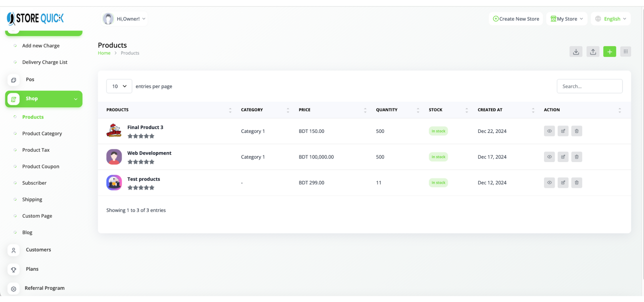Image resolution: width=644 pixels, height=302 pixels.
Task: Follow the Home breadcrumb link
Action: pyautogui.click(x=104, y=53)
